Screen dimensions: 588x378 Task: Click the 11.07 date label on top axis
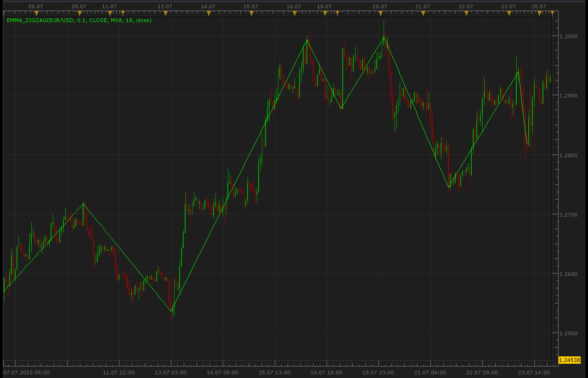click(x=109, y=6)
